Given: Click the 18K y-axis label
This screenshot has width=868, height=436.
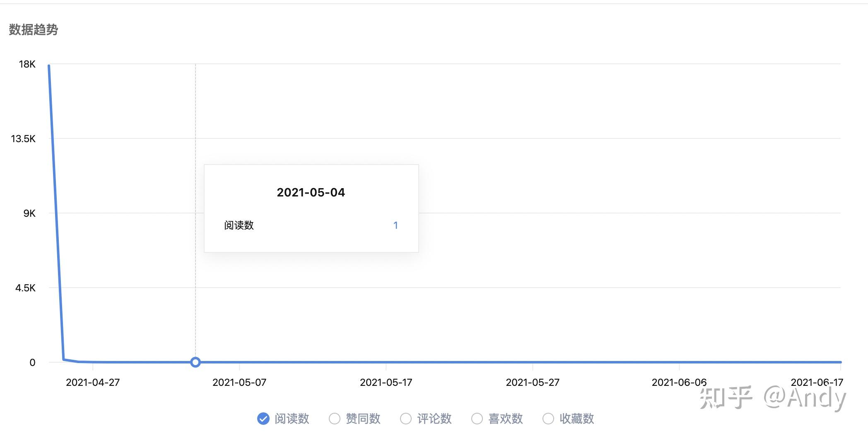Looking at the screenshot, I should click(x=27, y=64).
